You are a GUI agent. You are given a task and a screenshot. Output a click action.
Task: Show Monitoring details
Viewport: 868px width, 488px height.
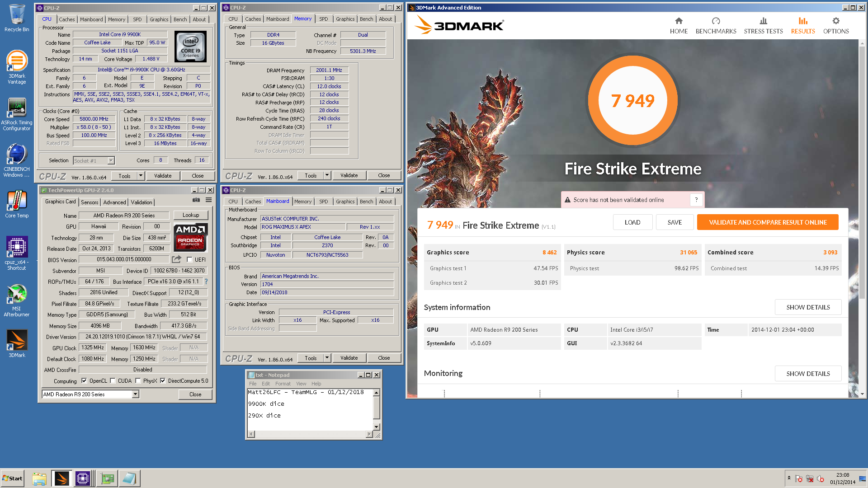(x=808, y=374)
